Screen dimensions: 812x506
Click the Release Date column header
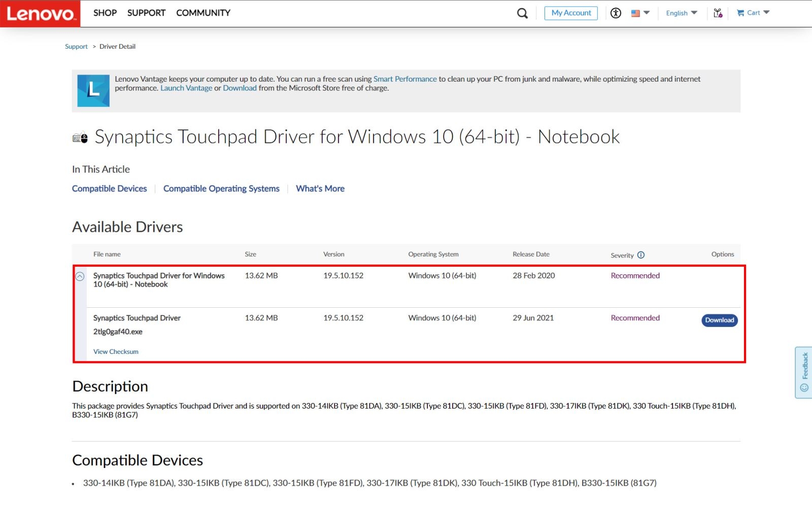pyautogui.click(x=531, y=255)
